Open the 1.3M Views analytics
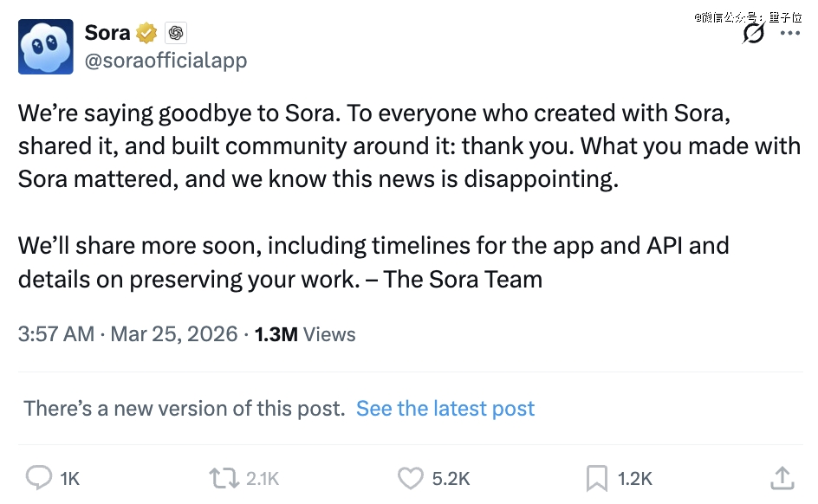Viewport: 818px width, 504px height. [x=305, y=334]
